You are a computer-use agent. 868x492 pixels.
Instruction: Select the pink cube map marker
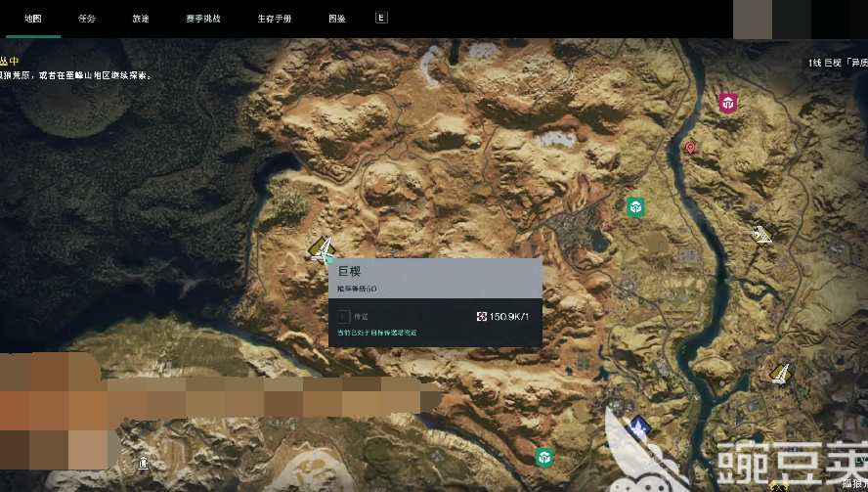coord(728,103)
